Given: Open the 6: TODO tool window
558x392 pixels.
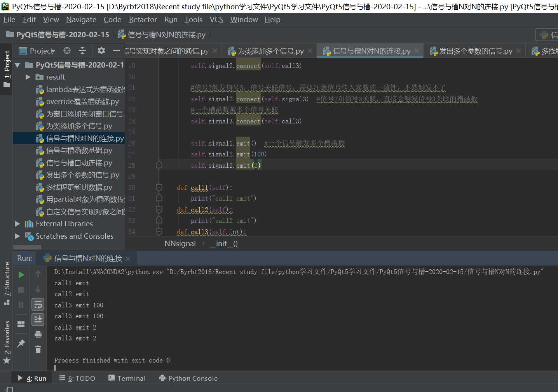Looking at the screenshot, I should [77, 378].
